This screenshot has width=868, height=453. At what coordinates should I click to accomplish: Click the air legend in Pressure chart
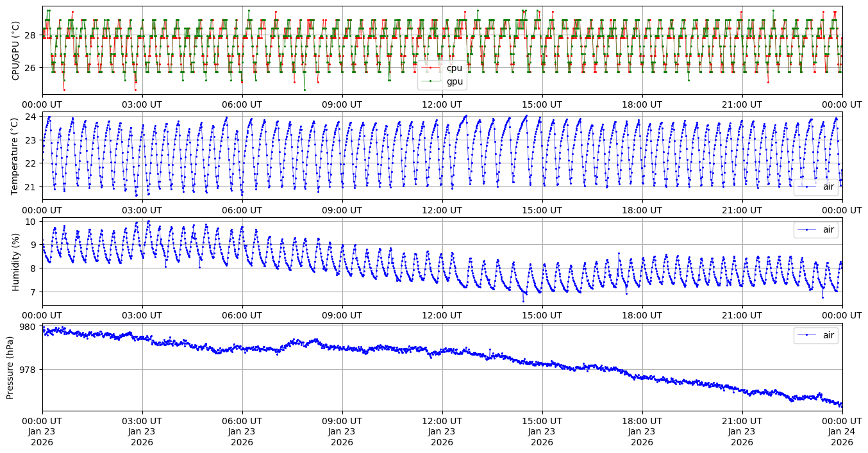[x=822, y=334]
